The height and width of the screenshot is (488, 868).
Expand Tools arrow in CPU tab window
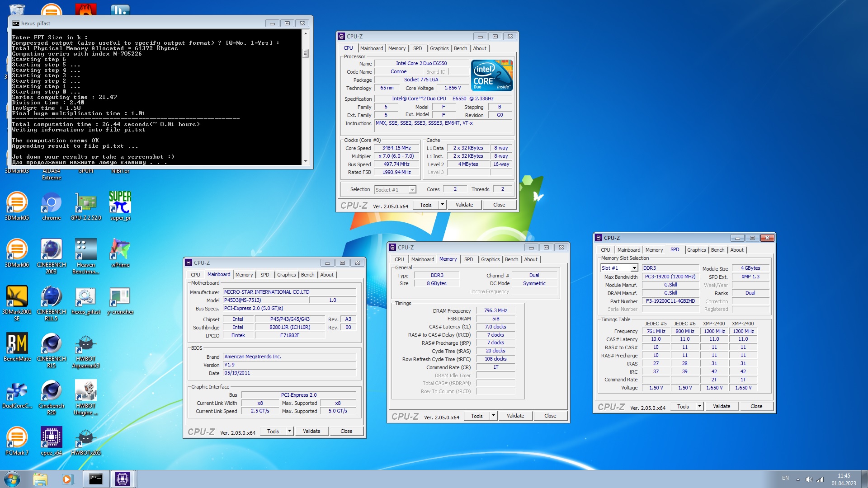click(442, 205)
